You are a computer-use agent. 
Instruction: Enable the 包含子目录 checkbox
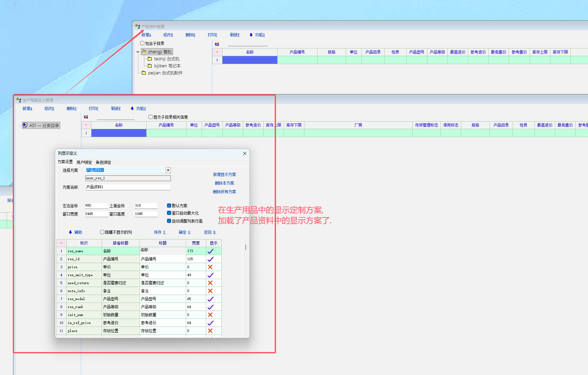(142, 43)
